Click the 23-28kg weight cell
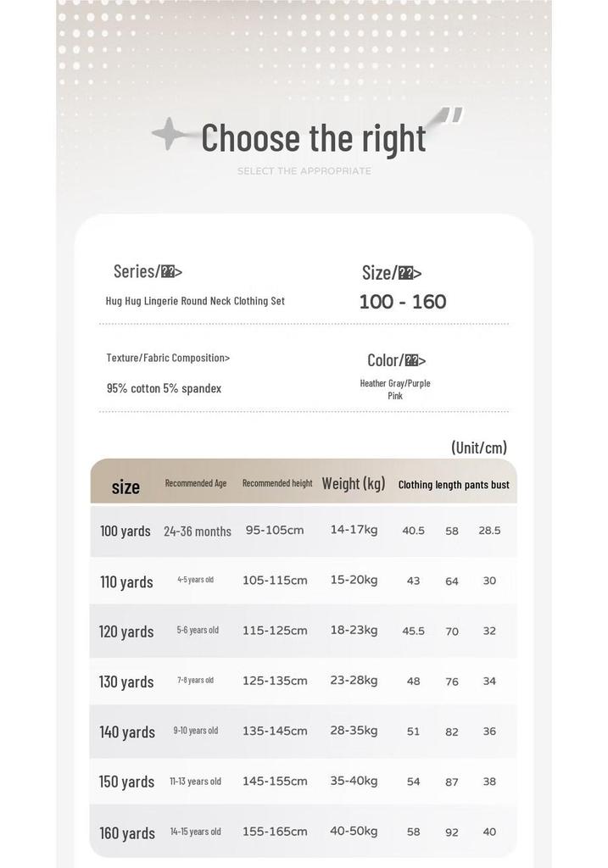This screenshot has height=868, width=608. click(x=354, y=681)
